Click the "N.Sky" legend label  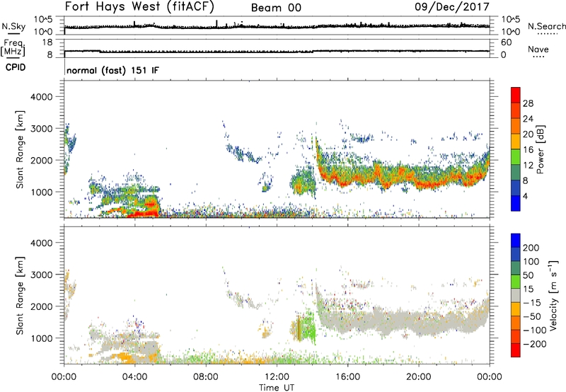[13, 26]
